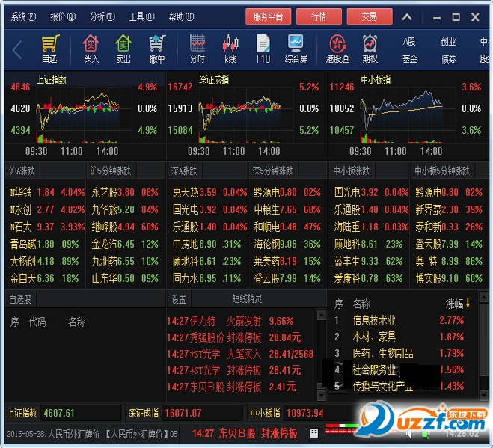The image size is (493, 448).
Task: Select the 创业 toolbar link
Action: tap(448, 41)
